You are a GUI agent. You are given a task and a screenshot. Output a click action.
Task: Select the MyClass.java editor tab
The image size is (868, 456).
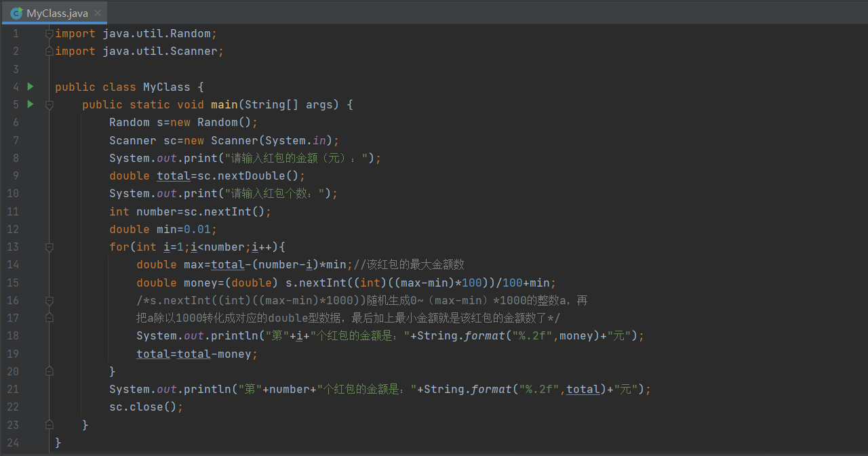(56, 13)
